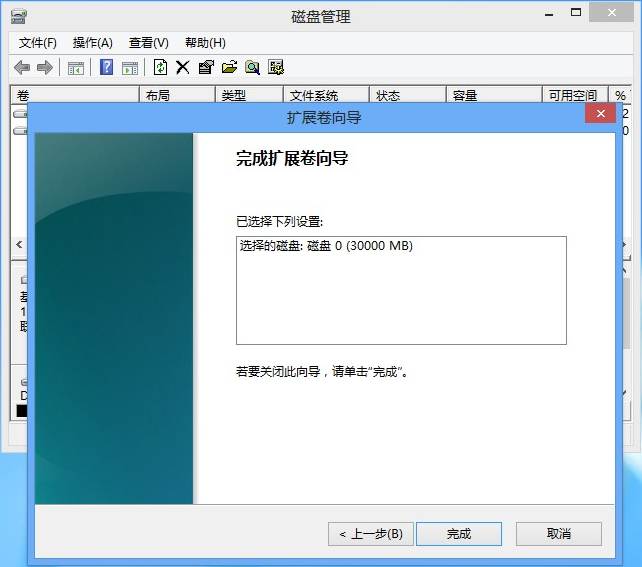The width and height of the screenshot is (642, 567).
Task: Sort by the 容量 column header
Action: [x=494, y=95]
